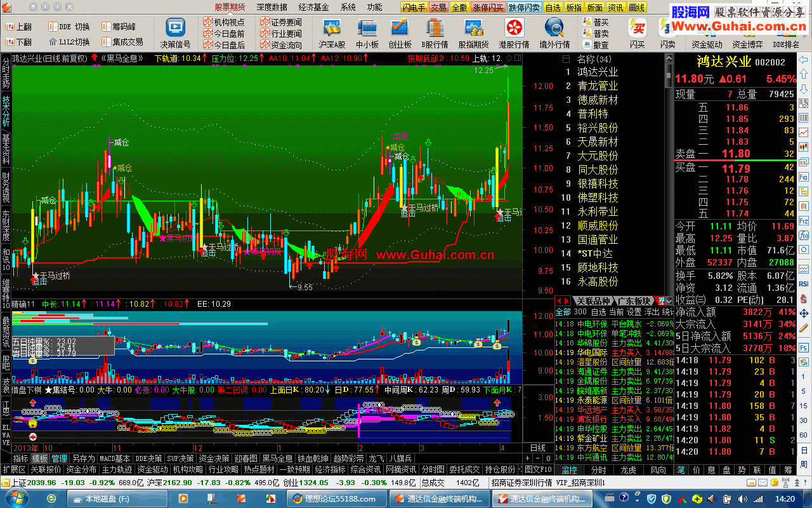Select the 分时 panel tab
Image resolution: width=812 pixels, height=508 pixels.
(x=598, y=470)
